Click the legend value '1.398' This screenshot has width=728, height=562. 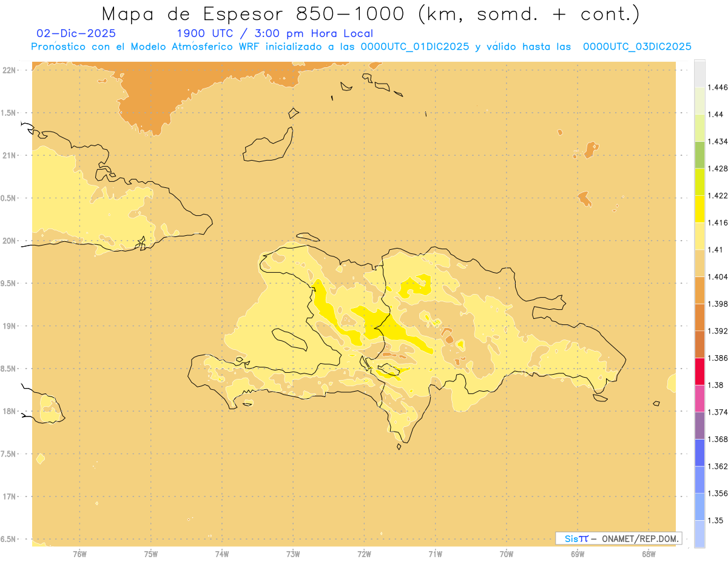click(718, 304)
